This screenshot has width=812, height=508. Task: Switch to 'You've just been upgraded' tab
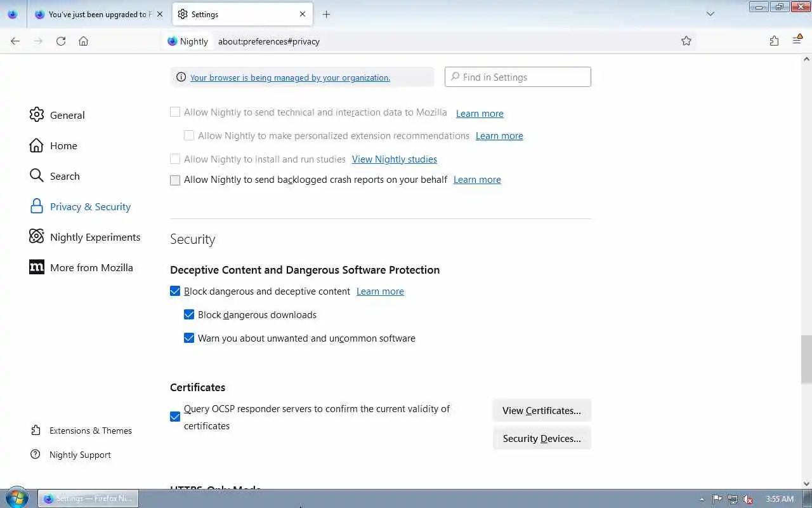point(99,14)
